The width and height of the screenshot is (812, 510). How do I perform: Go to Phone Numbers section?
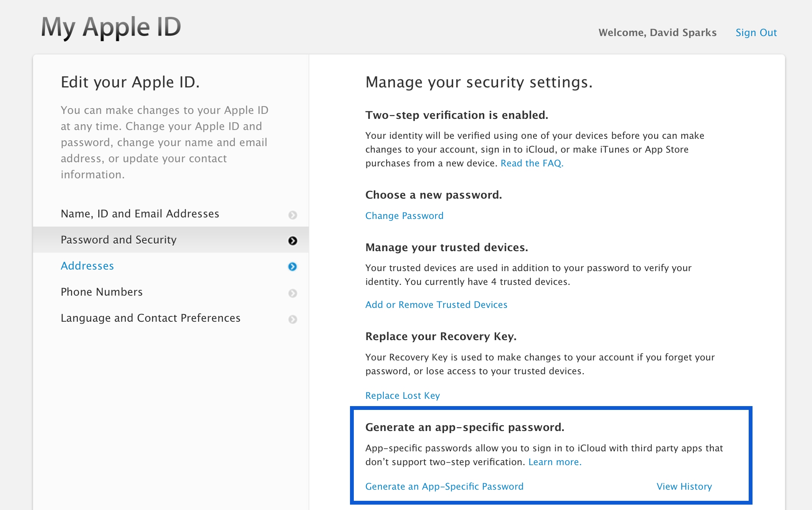[171, 292]
